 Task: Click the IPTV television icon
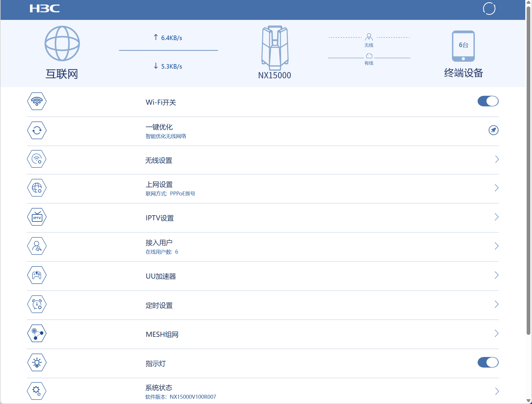click(37, 217)
